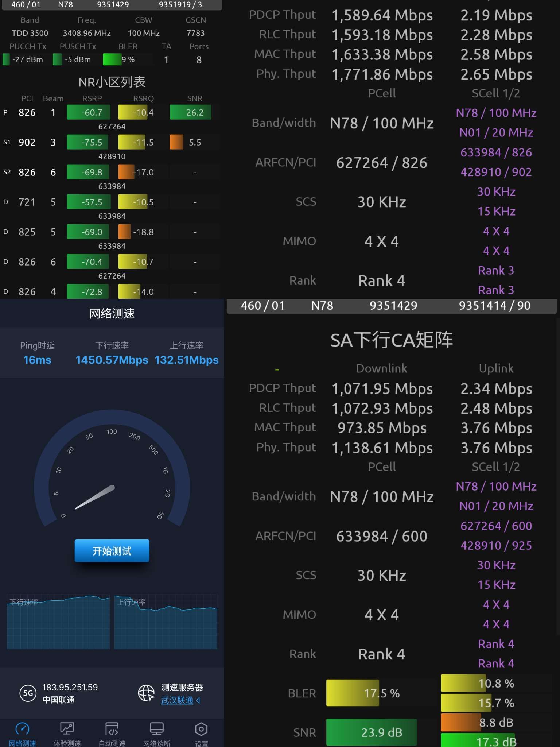The height and width of the screenshot is (747, 560).
Task: Click the purple SCell entry 428910 / 925
Action: click(x=496, y=545)
